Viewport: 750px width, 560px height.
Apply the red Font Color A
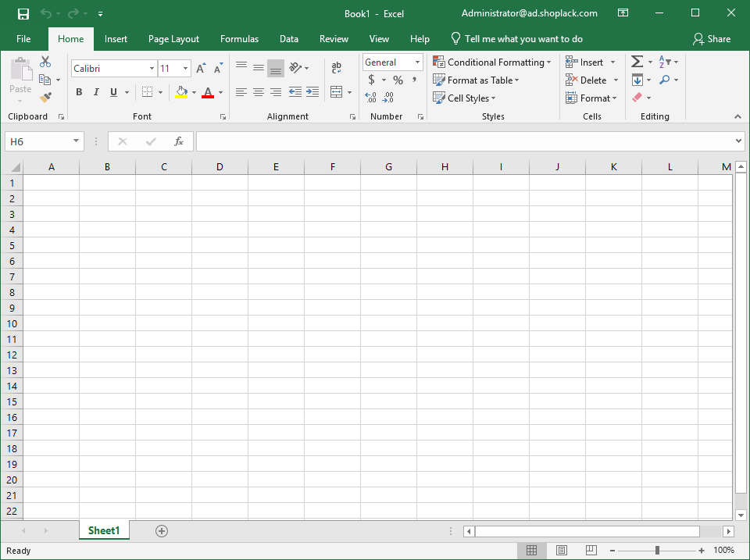[x=208, y=92]
